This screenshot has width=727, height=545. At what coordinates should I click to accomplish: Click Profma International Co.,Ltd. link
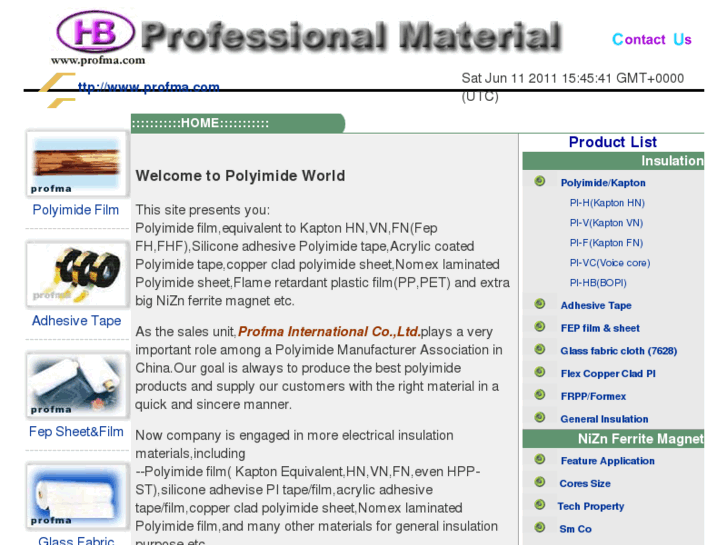[x=329, y=332]
